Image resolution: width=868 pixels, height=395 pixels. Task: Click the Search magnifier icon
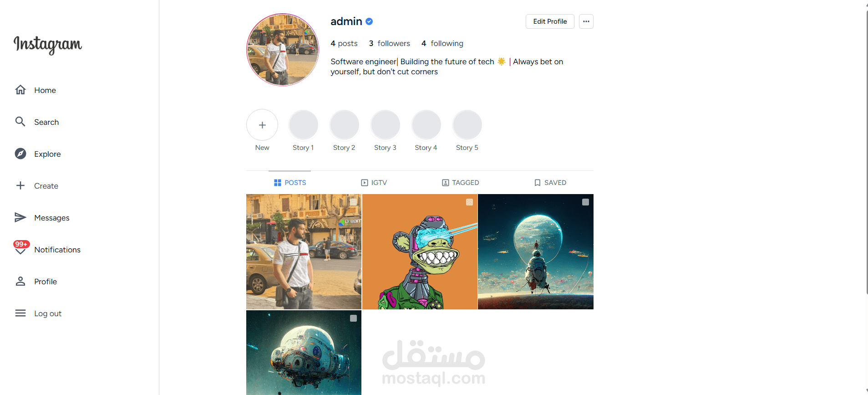coord(20,122)
